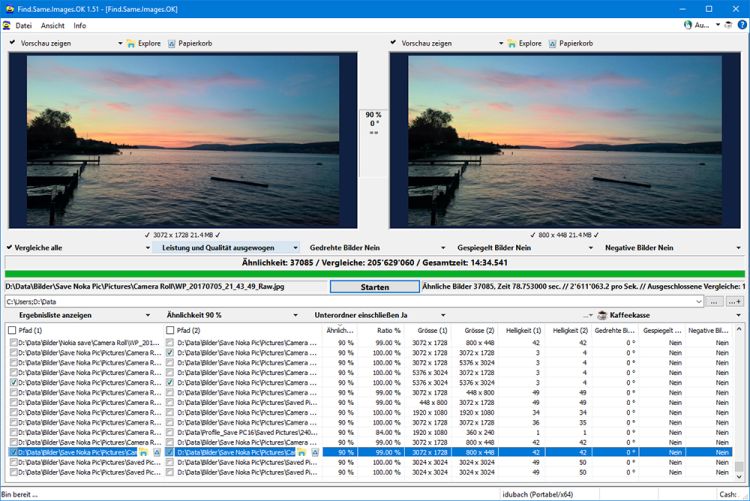Click the coffee cup icon next to help
750x501 pixels.
[x=728, y=25]
